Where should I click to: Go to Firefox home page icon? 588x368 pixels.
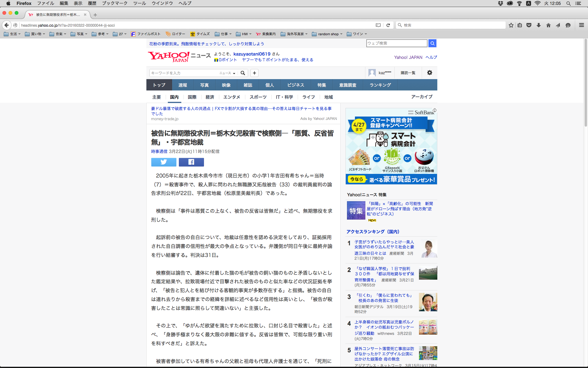[548, 25]
